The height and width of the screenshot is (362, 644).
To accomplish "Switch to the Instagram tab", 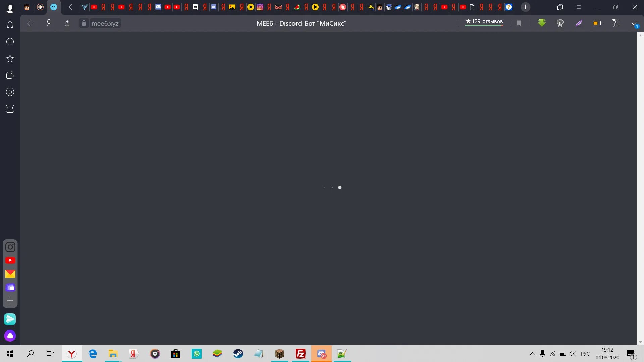I will 260,7.
